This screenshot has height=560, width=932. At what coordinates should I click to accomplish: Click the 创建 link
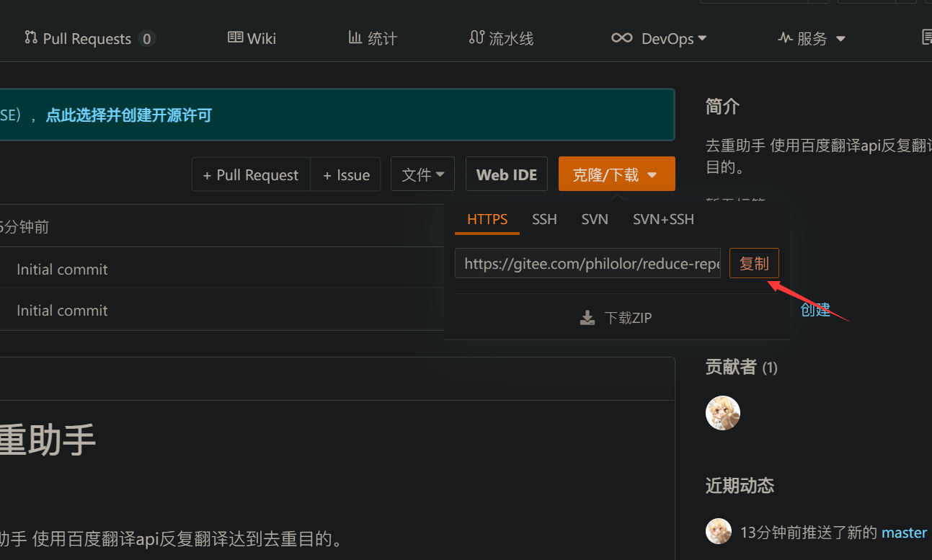pyautogui.click(x=815, y=310)
